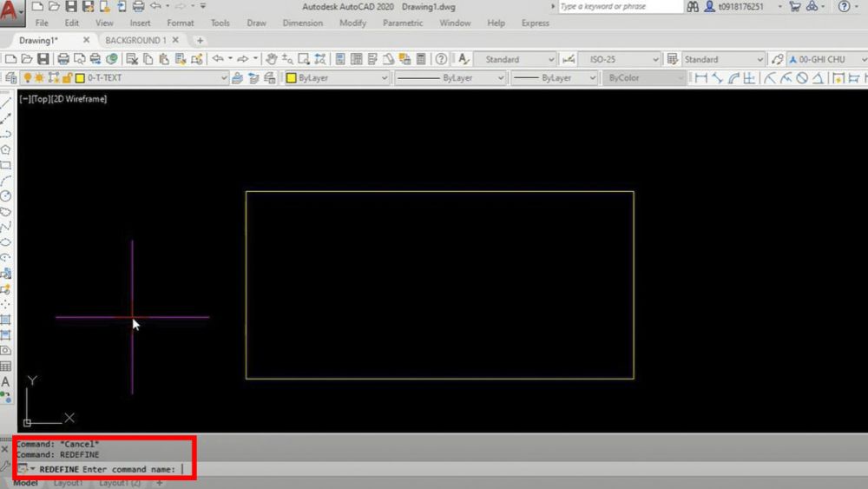This screenshot has width=868, height=489.
Task: Click the Publish icon in standard toolbar
Action: (x=95, y=59)
